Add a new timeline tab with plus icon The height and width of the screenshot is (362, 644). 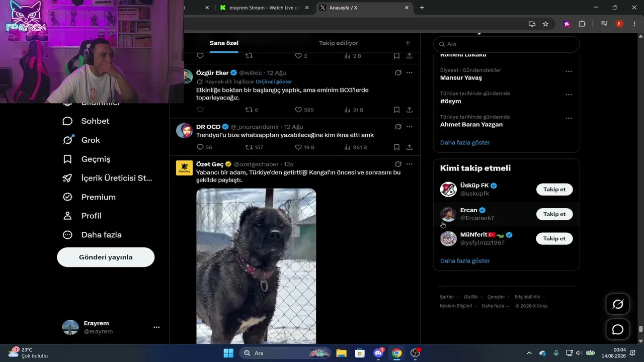pyautogui.click(x=408, y=43)
